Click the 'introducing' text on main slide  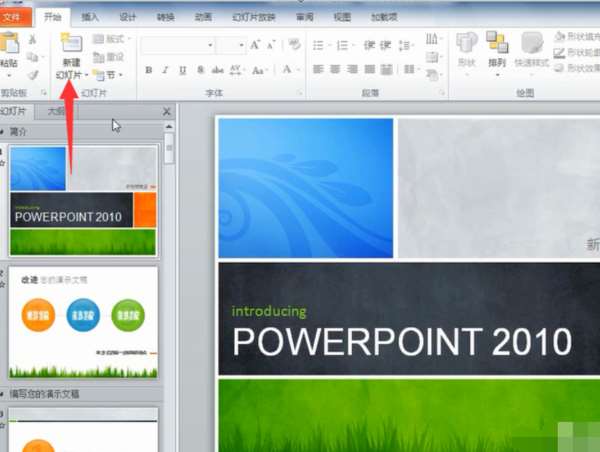(x=269, y=312)
